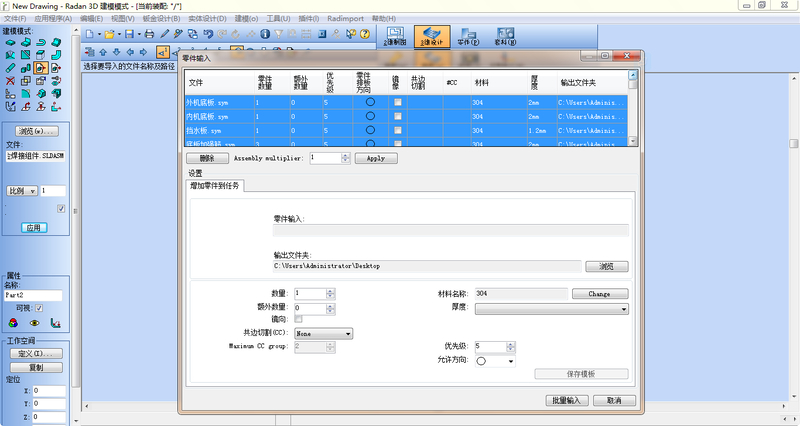Viewport: 800px width, 426px height.
Task: Open the 允许方向 orientation dropdown
Action: click(495, 361)
